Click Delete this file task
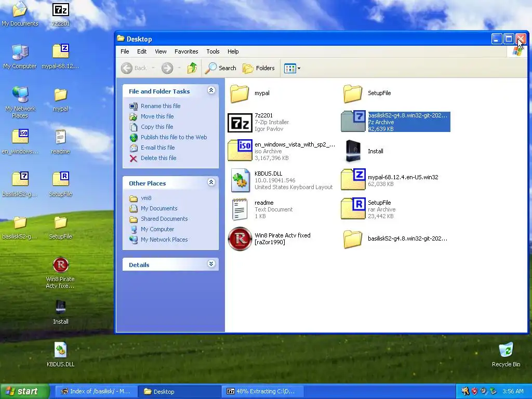 (x=153, y=158)
